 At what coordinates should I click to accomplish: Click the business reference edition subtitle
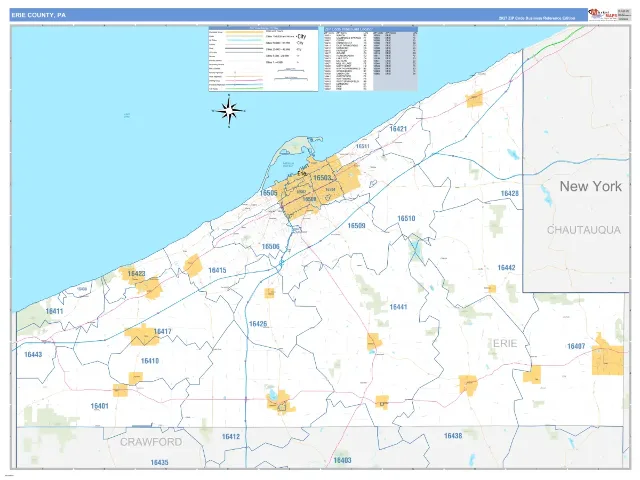point(537,18)
